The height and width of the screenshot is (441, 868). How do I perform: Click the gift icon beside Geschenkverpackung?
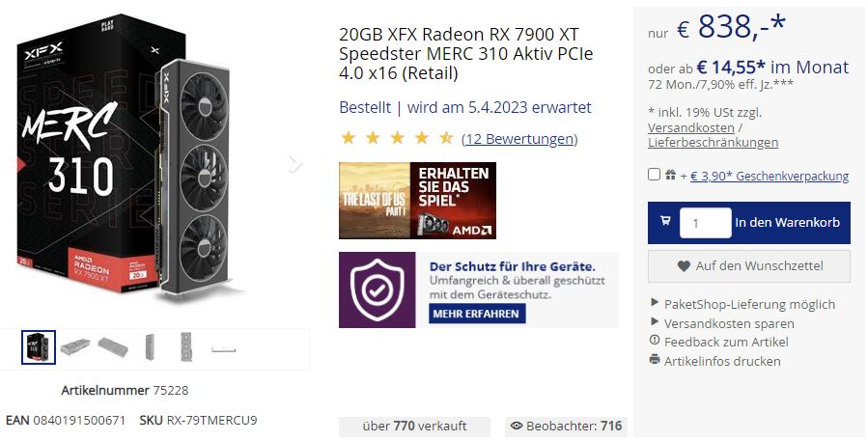click(x=670, y=175)
